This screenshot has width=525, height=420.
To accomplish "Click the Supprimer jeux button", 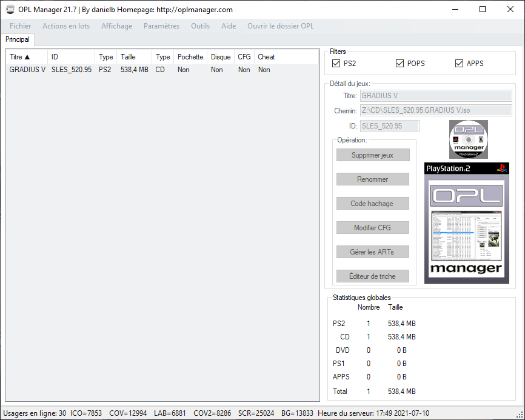I will [373, 155].
